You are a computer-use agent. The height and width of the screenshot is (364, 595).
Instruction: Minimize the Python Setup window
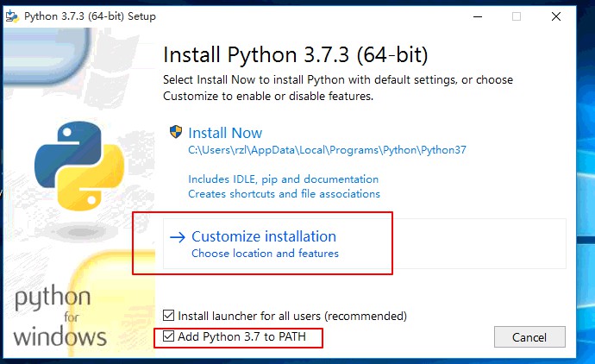pos(478,16)
